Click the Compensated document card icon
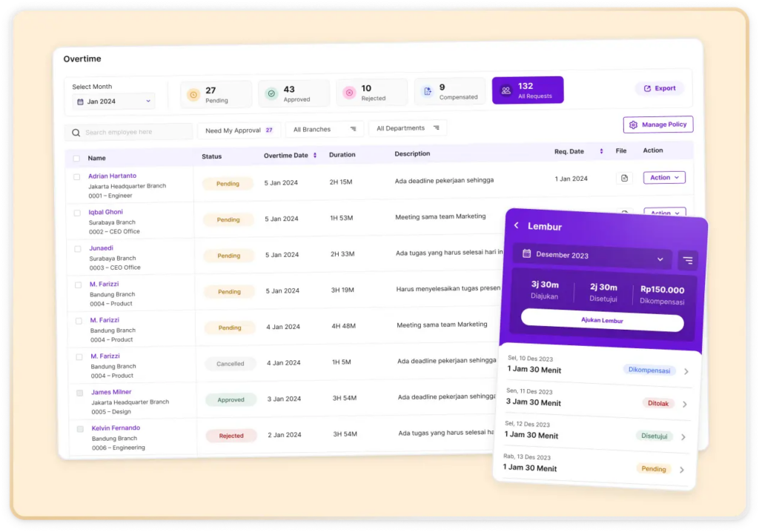The width and height of the screenshot is (759, 532). pyautogui.click(x=427, y=91)
